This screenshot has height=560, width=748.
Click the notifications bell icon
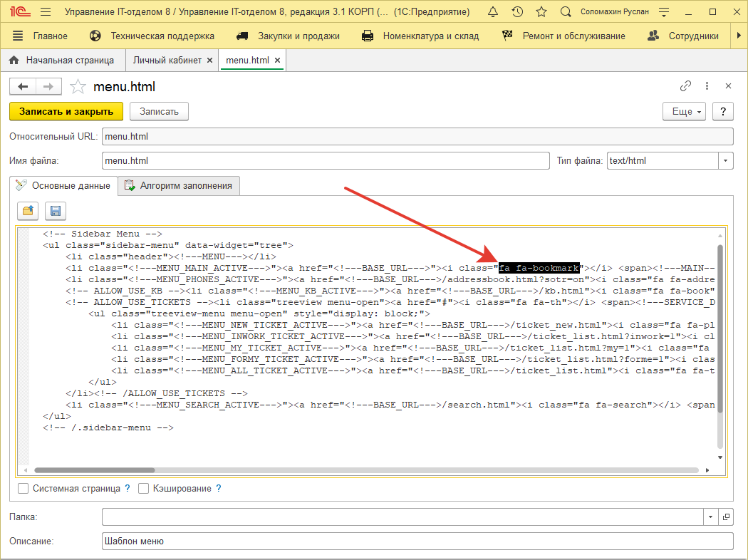point(493,12)
